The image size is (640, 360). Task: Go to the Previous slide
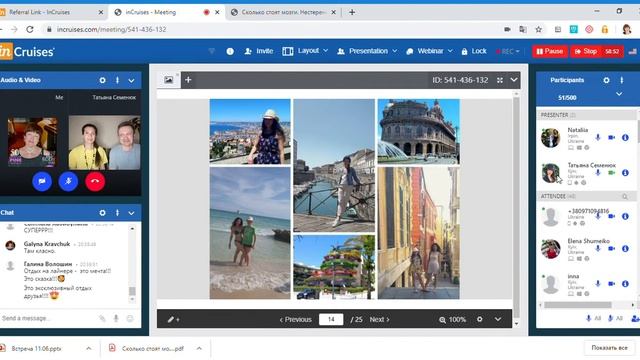coord(296,320)
